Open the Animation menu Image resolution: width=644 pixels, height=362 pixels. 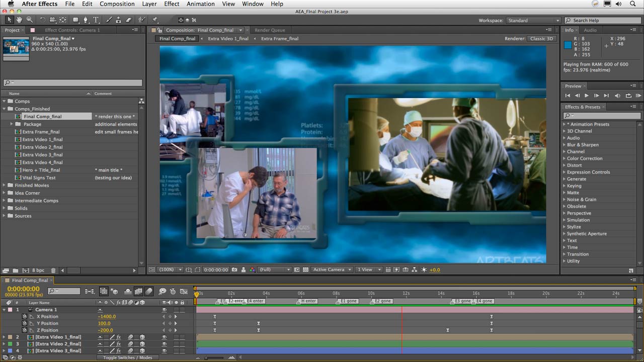(201, 4)
